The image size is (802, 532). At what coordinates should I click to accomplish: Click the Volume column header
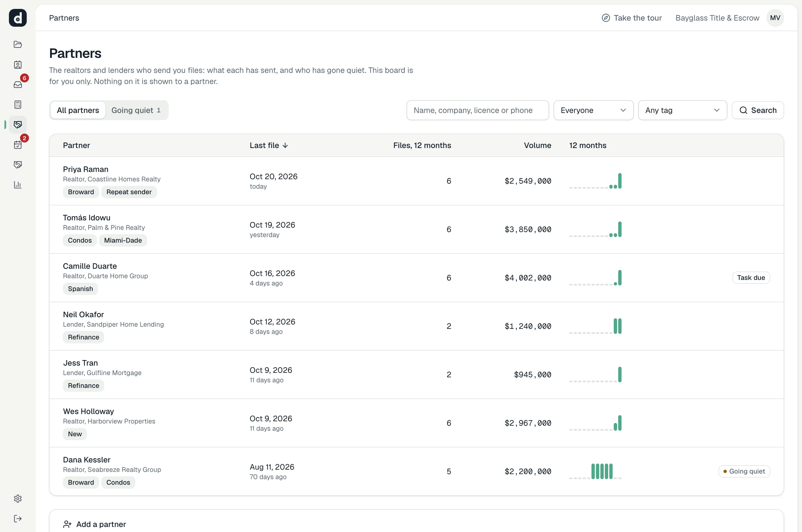[x=537, y=145]
